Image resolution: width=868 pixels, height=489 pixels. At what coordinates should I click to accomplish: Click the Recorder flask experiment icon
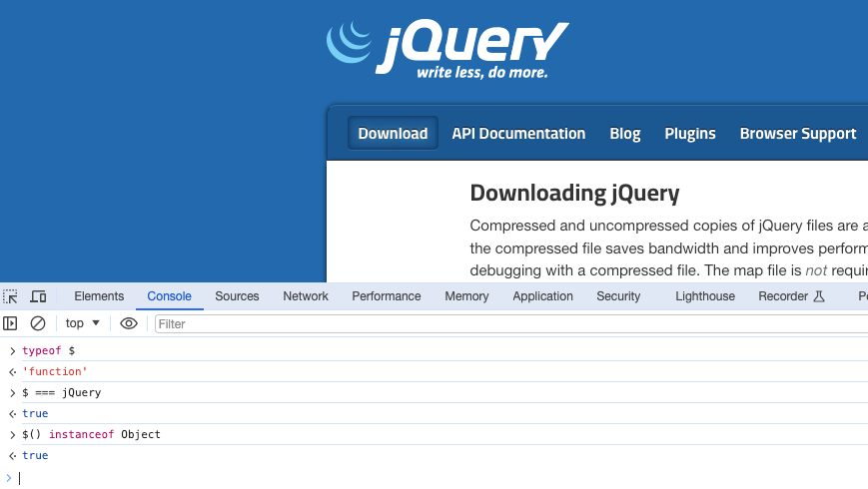click(x=819, y=296)
